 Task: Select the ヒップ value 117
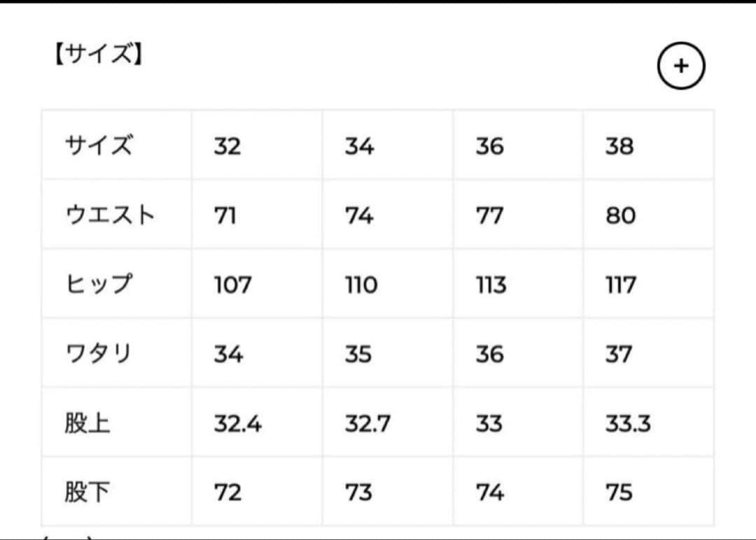click(x=621, y=285)
